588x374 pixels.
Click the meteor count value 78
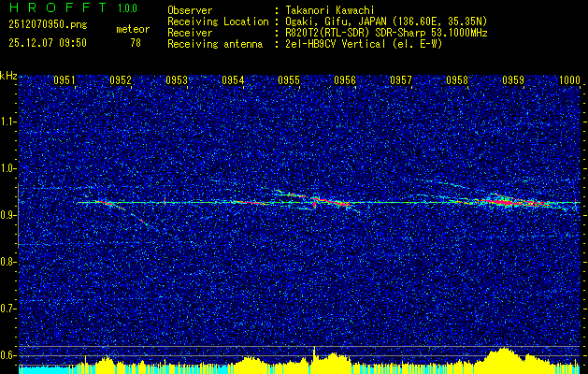coord(136,43)
